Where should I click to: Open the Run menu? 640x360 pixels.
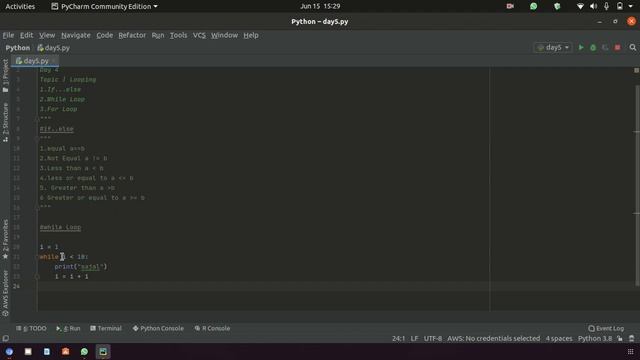point(158,35)
